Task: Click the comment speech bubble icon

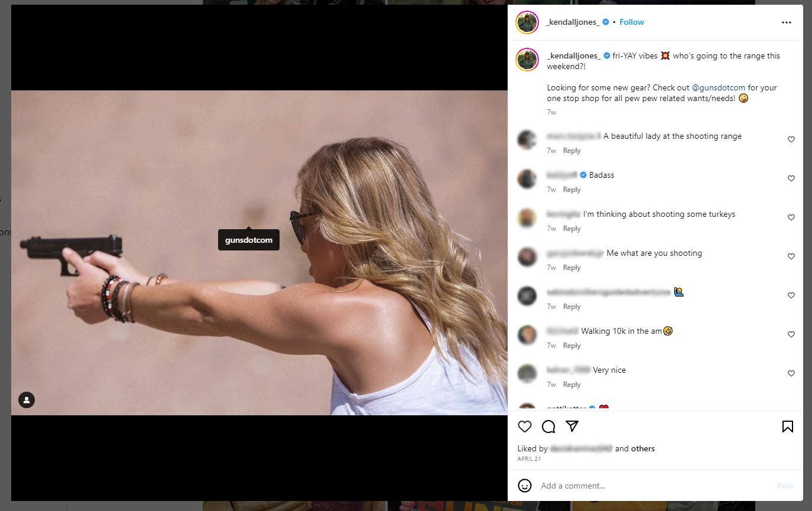Action: (x=548, y=427)
